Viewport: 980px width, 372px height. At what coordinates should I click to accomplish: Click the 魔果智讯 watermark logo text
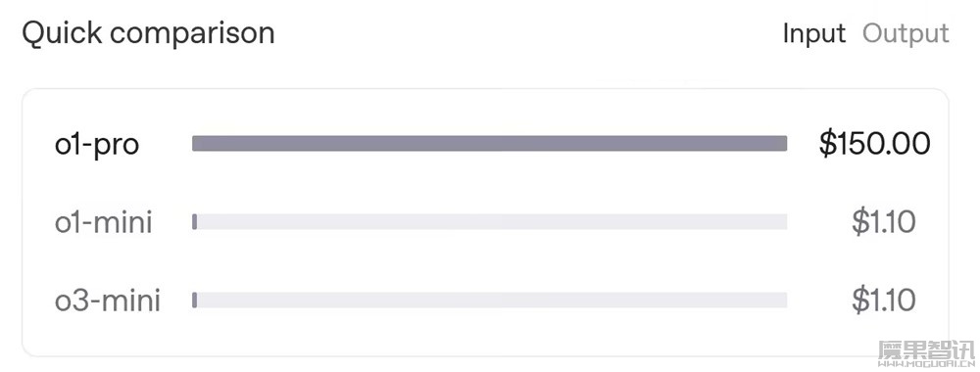point(927,350)
